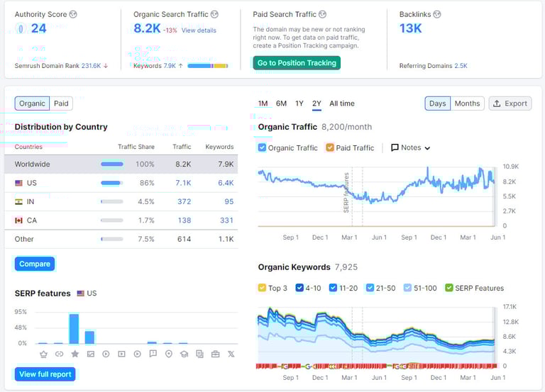Viewport: 545px width, 392px height.
Task: Click the jobs briefcase SERP feature icon
Action: 216,354
